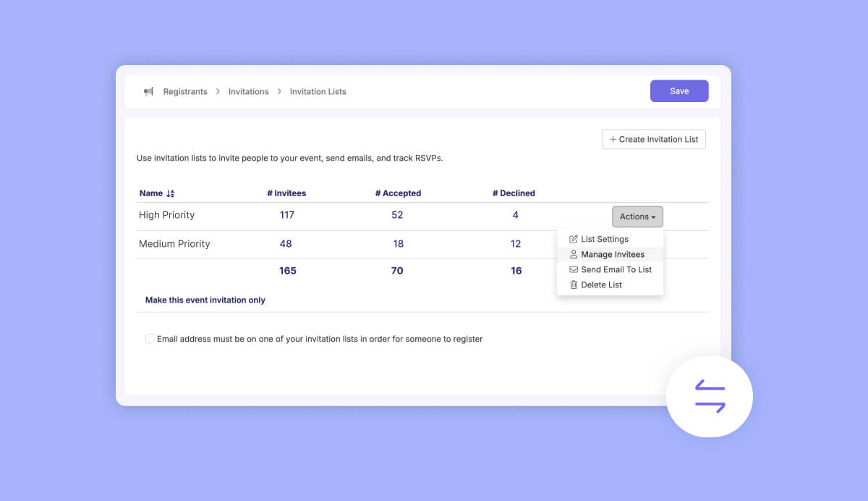Viewport: 868px width, 501px height.
Task: Click the person icon for Manage Invitees
Action: click(x=574, y=254)
